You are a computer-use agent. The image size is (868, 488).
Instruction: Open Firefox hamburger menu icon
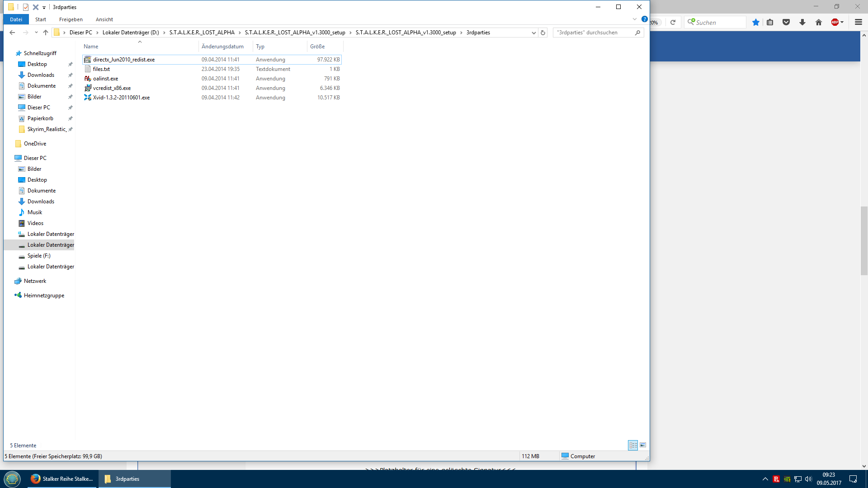[x=859, y=22]
